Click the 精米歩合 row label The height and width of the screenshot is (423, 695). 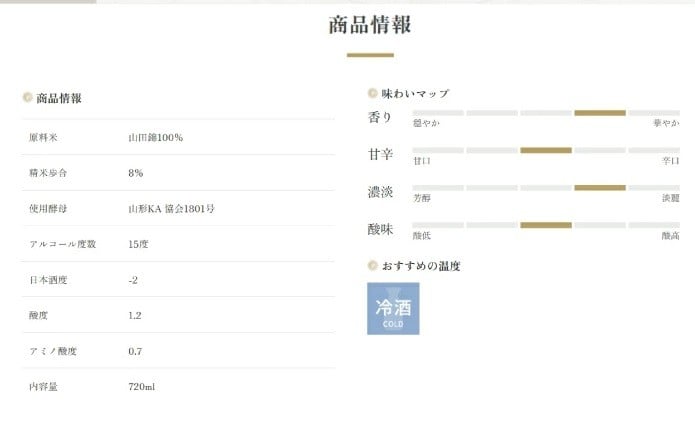coord(46,173)
